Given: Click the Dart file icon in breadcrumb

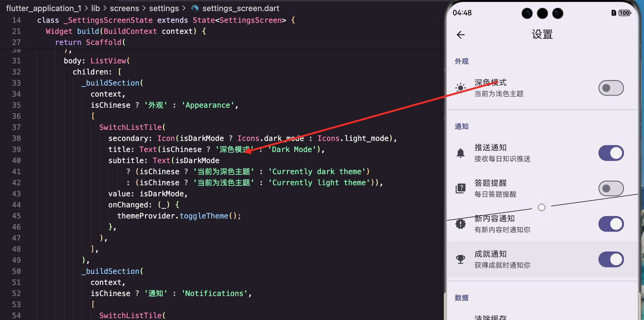Looking at the screenshot, I should (195, 8).
